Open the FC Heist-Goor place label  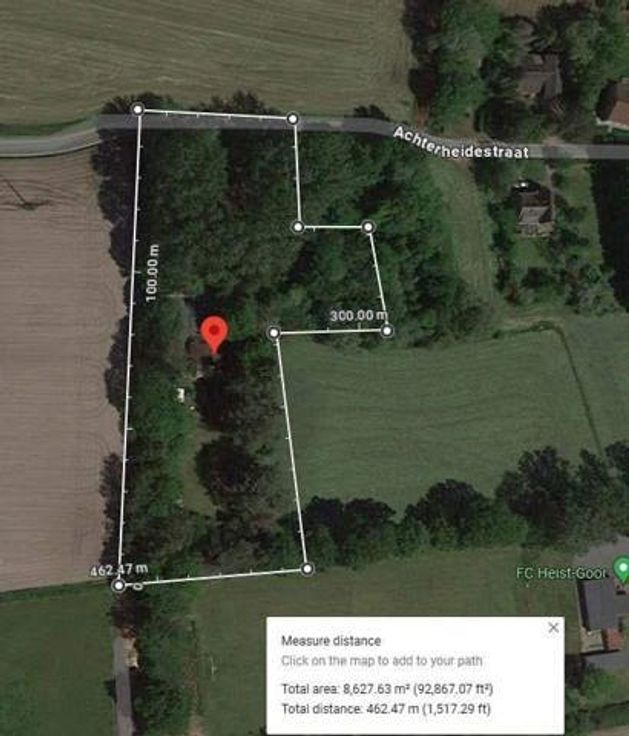pyautogui.click(x=561, y=573)
